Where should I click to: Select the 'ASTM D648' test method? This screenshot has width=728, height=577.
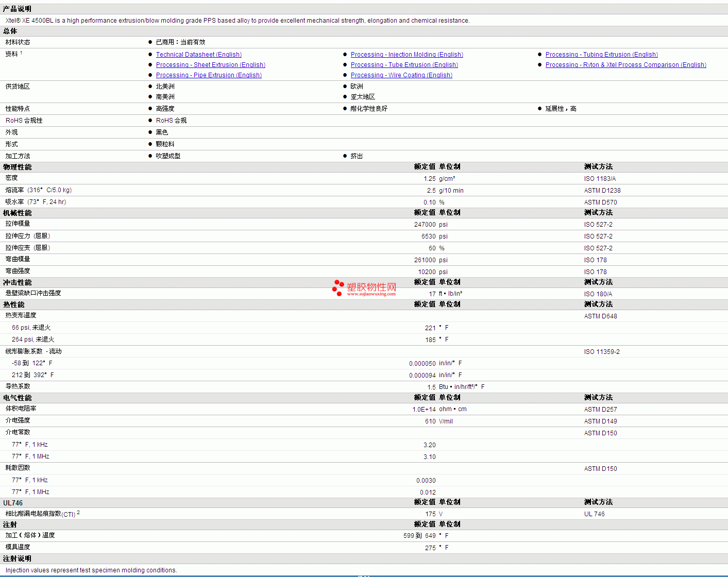601,316
